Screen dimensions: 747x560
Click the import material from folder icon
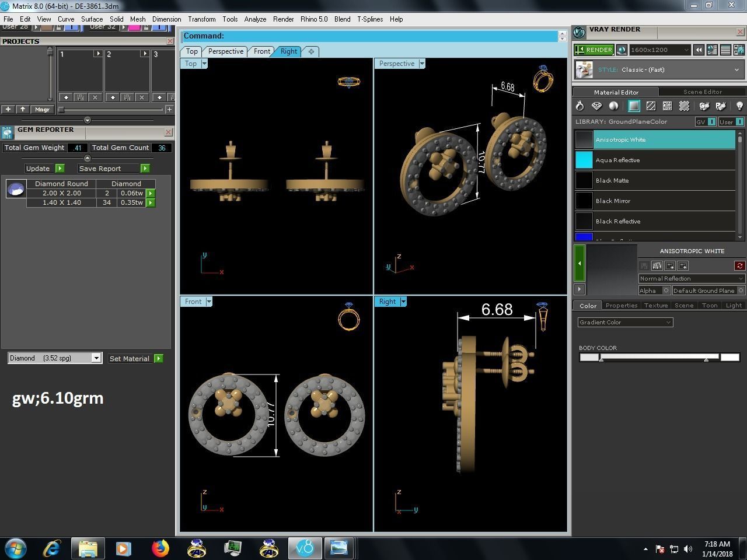[683, 265]
